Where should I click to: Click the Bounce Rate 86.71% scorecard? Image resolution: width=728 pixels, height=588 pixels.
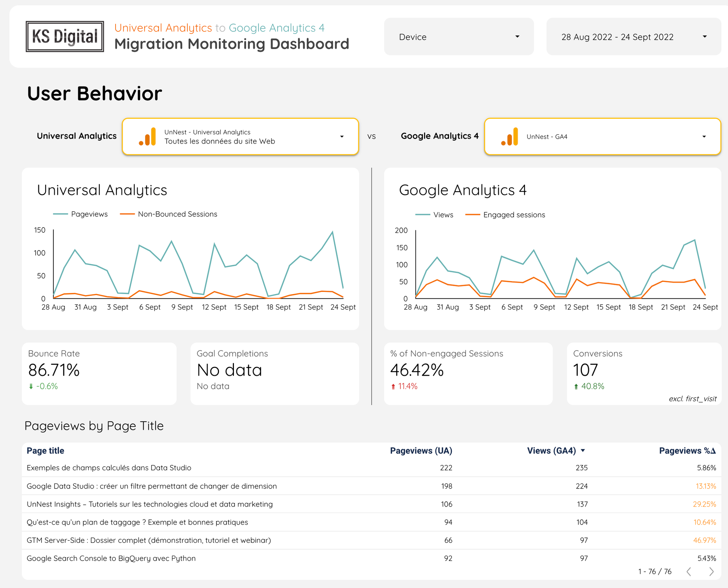pyautogui.click(x=99, y=374)
